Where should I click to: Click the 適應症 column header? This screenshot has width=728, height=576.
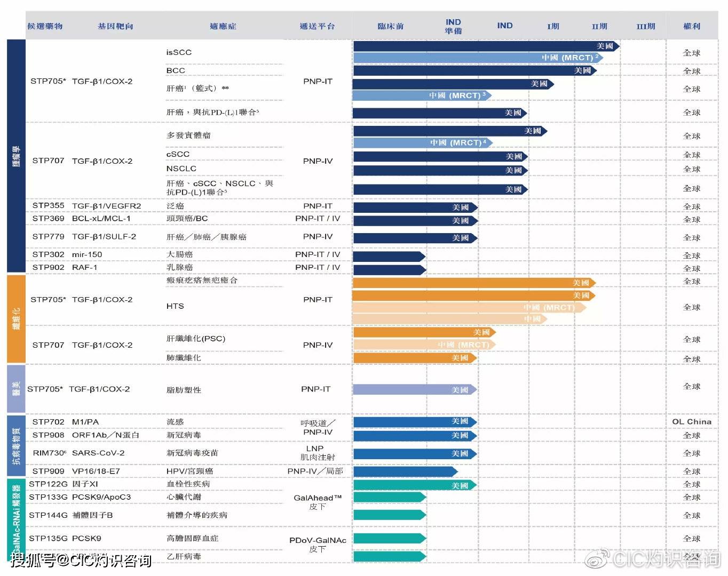223,26
